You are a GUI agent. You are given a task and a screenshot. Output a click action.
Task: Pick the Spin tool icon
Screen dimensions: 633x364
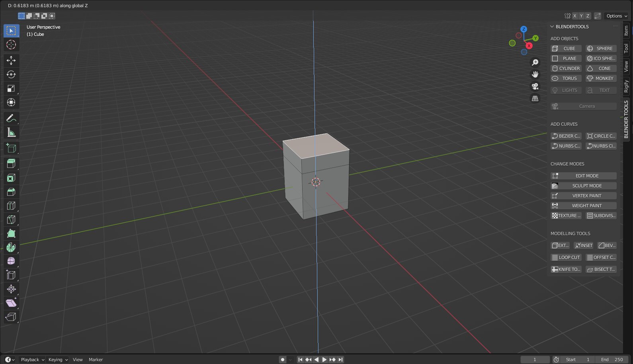point(11,247)
